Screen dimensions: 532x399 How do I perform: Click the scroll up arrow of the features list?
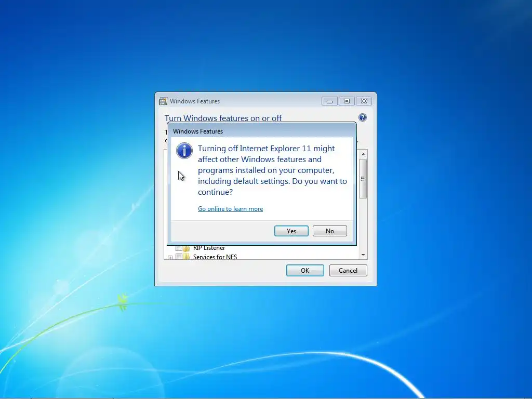pyautogui.click(x=363, y=154)
